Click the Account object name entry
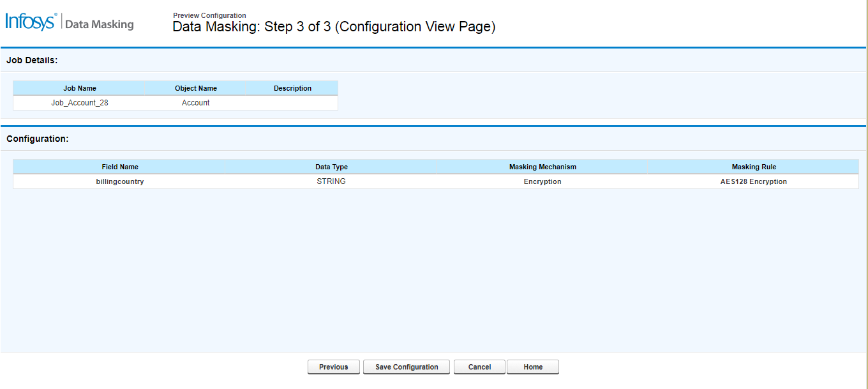The width and height of the screenshot is (868, 389). coord(195,102)
